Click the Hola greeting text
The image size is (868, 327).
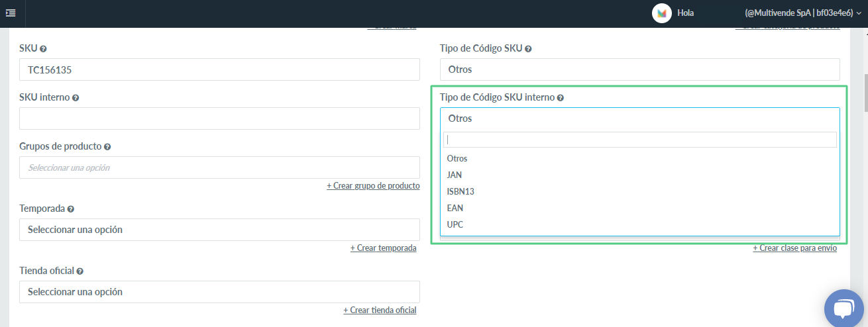[x=685, y=13]
